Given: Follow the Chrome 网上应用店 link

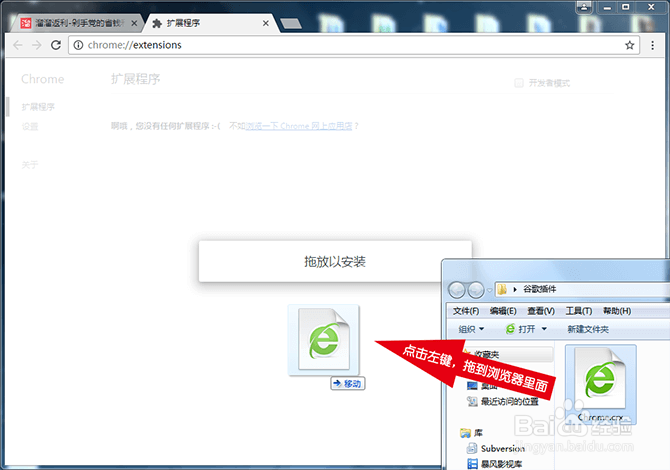Looking at the screenshot, I should point(299,126).
